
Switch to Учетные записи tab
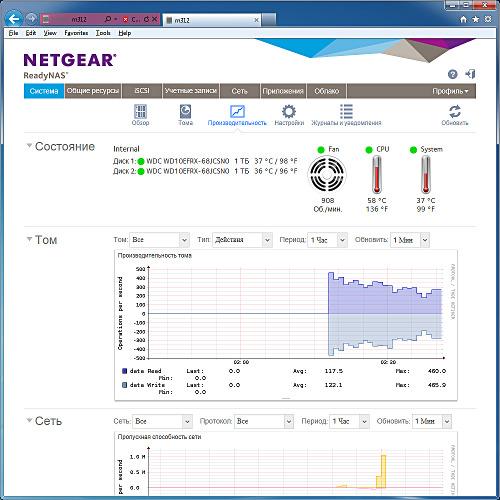pos(191,91)
